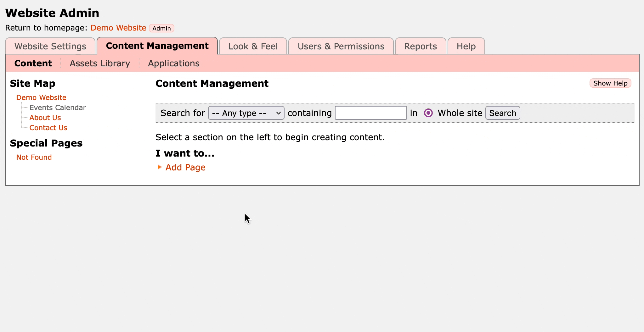Image resolution: width=644 pixels, height=332 pixels.
Task: Select the Content sub-tab
Action: pyautogui.click(x=33, y=63)
